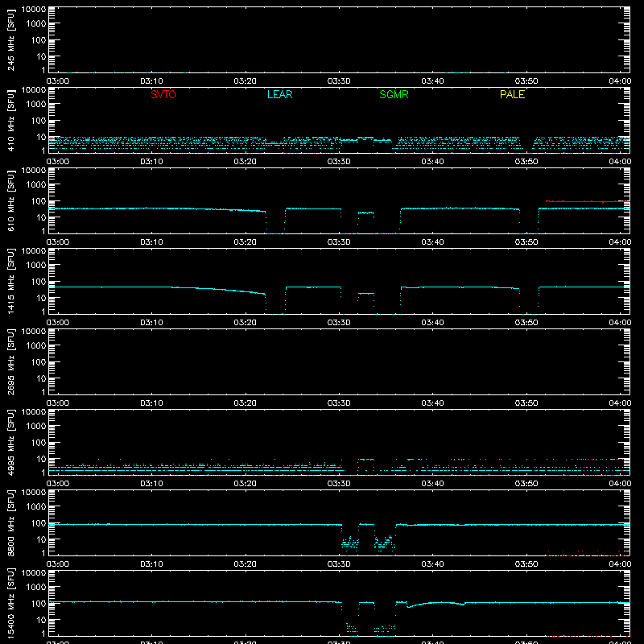Viewport: 644px width, 644px height.
Task: Click the 1000 tick of the 410 MHz panel
Action: click(36, 105)
